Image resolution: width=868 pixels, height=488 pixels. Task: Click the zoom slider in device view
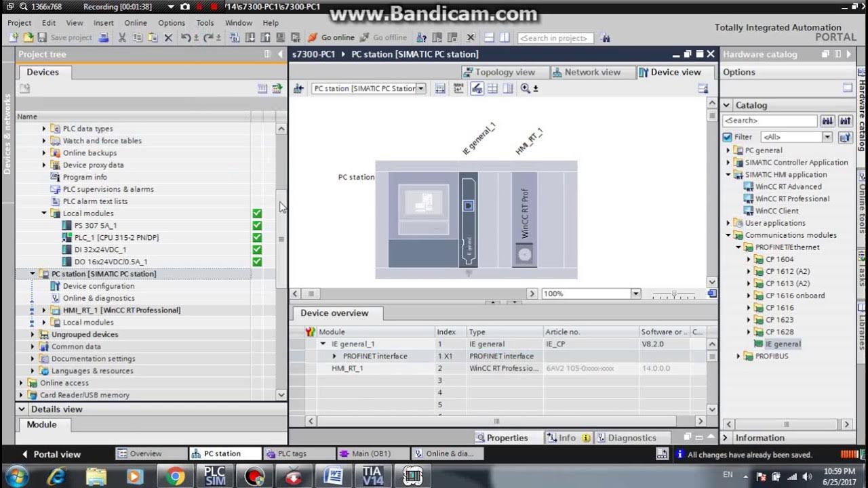pyautogui.click(x=673, y=293)
